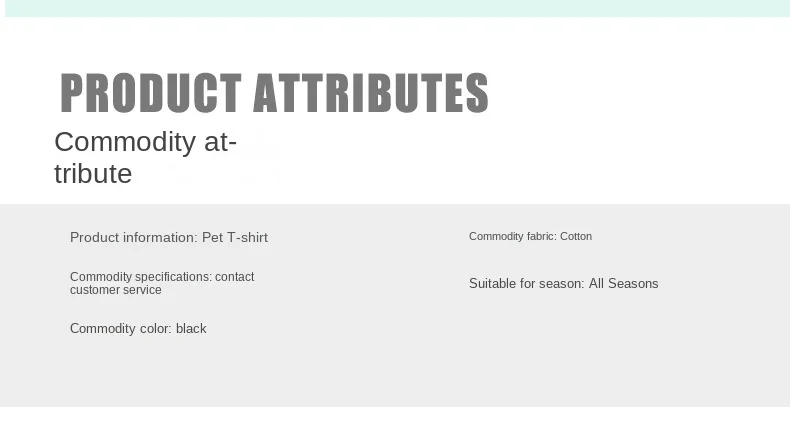Click the PRODUCT ATTRIBUTES heading

click(274, 94)
